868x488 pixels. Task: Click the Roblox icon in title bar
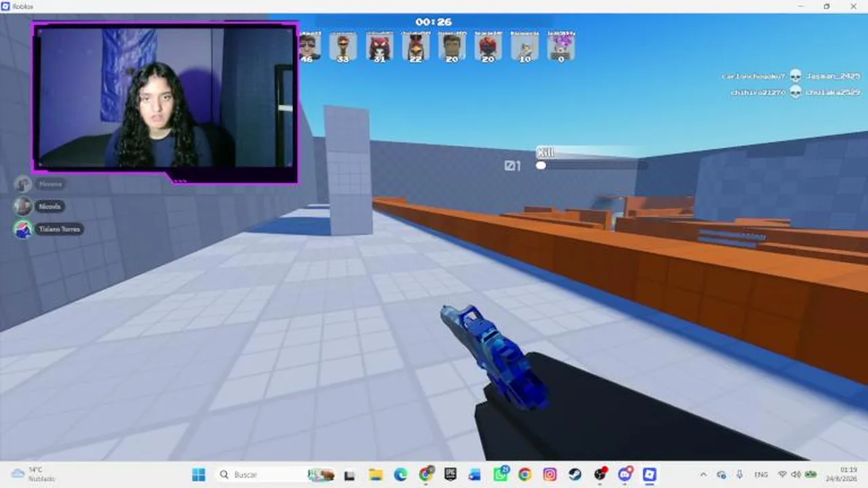(6, 6)
